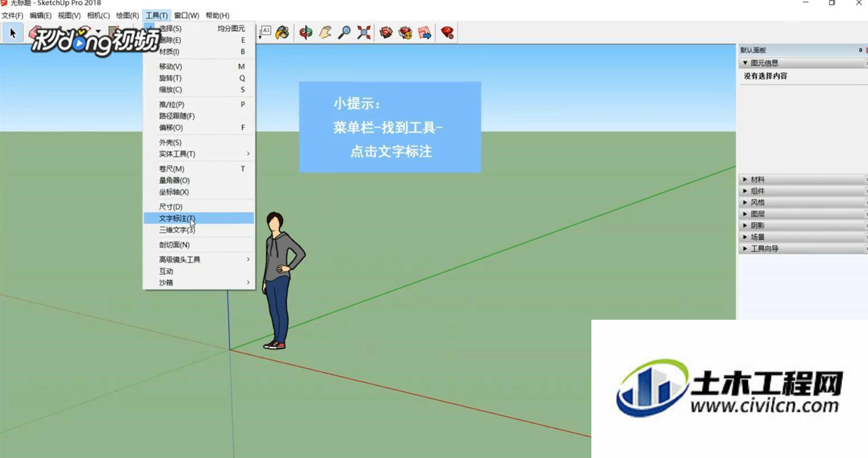Screen dimensions: 868x458
Task: Choose 路径跟随(F) menu entry
Action: click(199, 116)
